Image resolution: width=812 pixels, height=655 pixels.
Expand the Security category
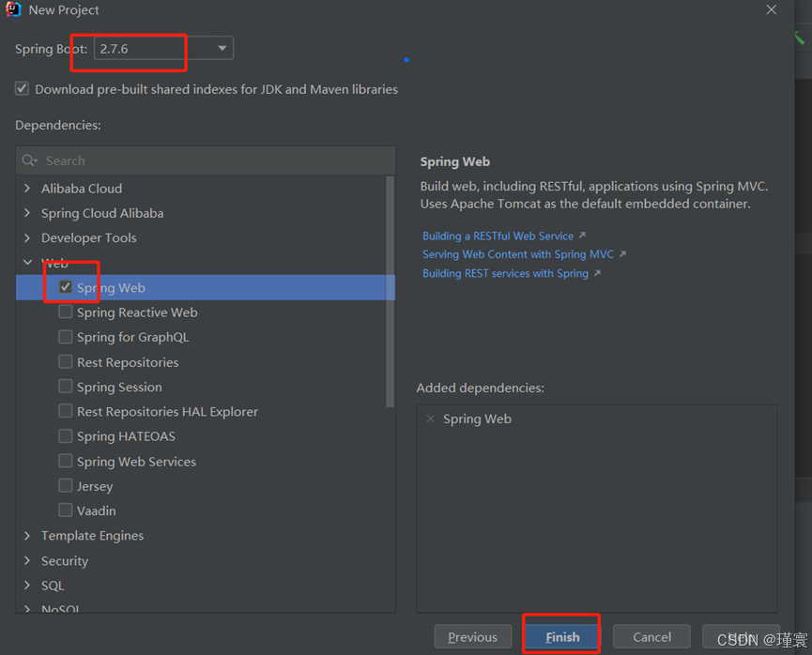tap(27, 560)
